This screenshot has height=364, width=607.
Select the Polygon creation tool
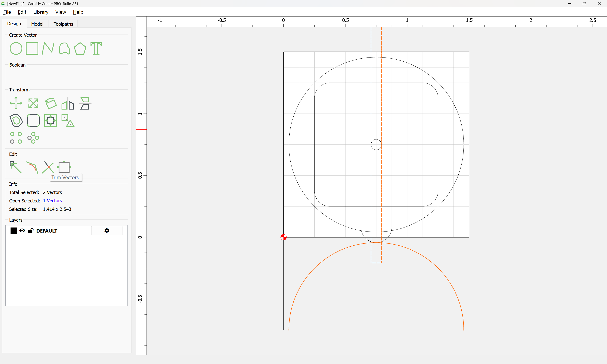tap(80, 48)
